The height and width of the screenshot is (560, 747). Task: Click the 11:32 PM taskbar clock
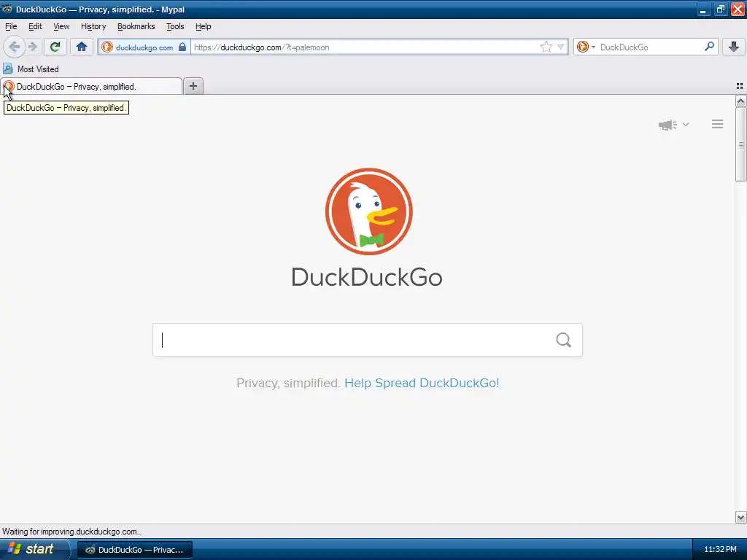720,549
